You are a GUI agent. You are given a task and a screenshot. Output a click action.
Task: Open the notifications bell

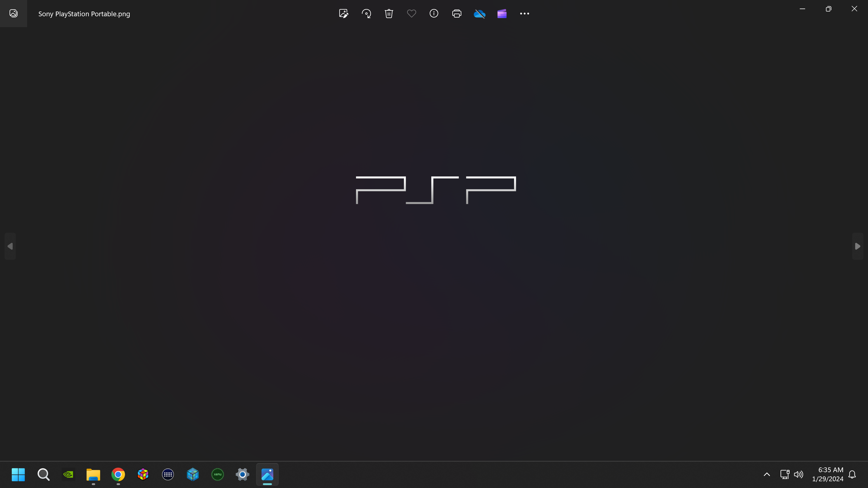(852, 474)
